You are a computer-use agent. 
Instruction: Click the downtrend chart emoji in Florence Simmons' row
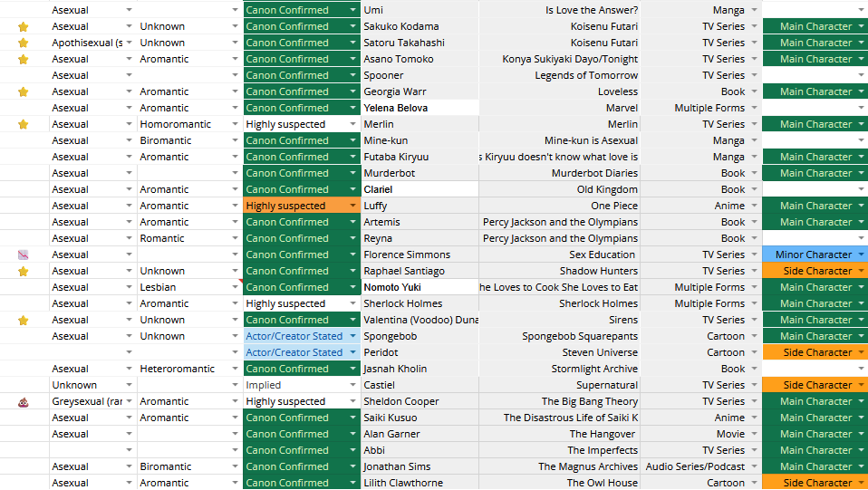tap(24, 255)
